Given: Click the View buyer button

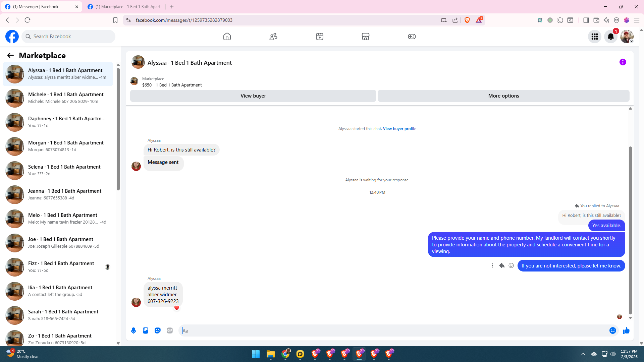Looking at the screenshot, I should (x=253, y=96).
